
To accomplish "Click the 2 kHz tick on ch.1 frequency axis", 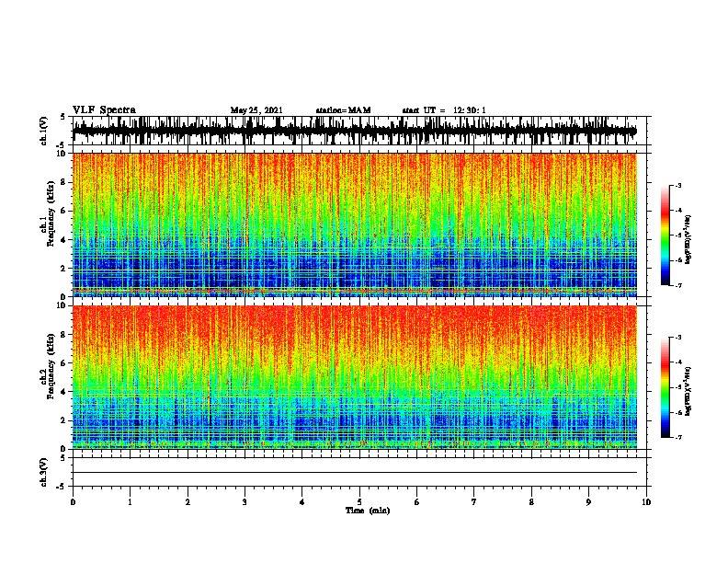I will 64,268.
